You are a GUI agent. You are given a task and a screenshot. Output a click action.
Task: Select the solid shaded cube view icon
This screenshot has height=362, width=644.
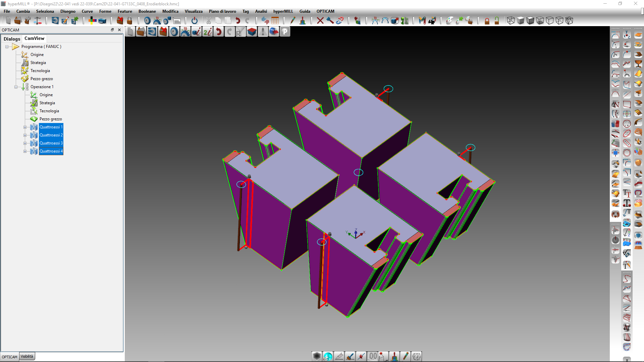click(x=521, y=21)
